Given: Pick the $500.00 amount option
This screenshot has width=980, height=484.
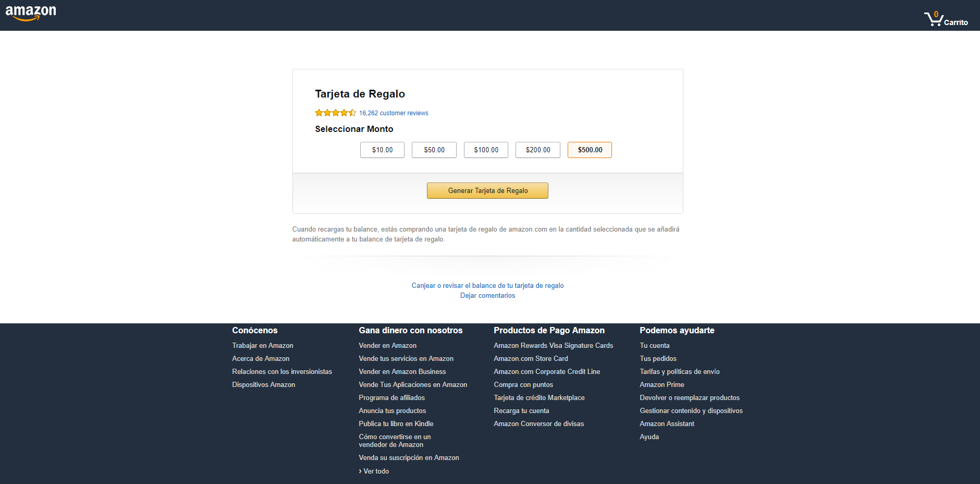Looking at the screenshot, I should (x=590, y=150).
